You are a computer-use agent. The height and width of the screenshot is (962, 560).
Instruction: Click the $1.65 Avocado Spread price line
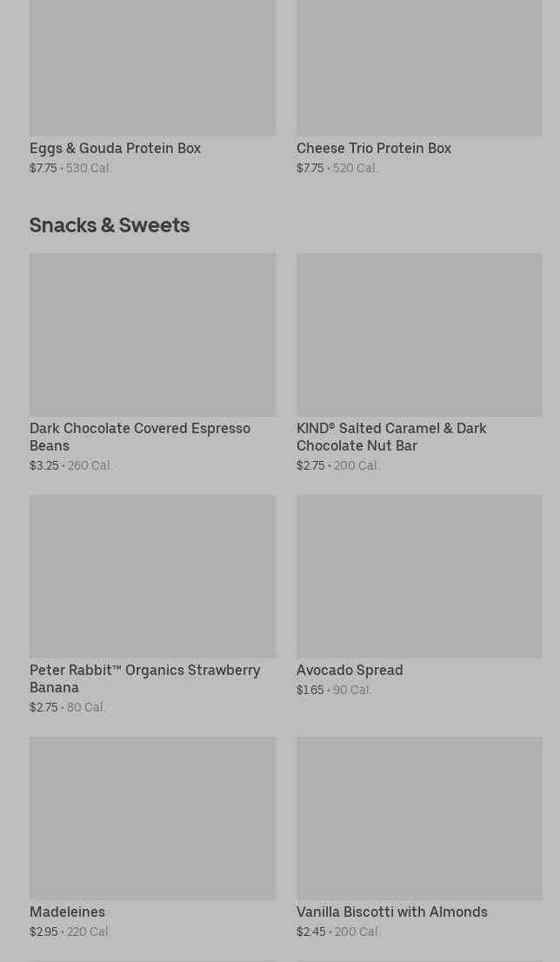(x=334, y=691)
